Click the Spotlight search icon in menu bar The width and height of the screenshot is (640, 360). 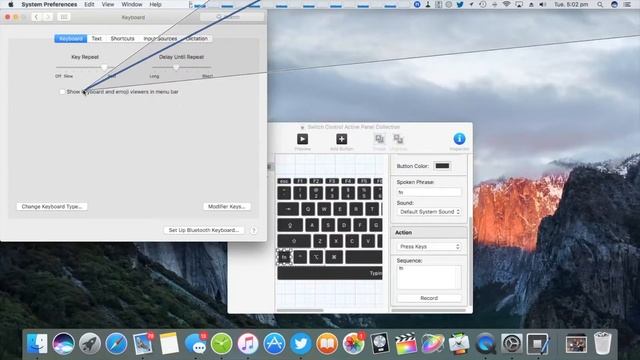click(600, 4)
